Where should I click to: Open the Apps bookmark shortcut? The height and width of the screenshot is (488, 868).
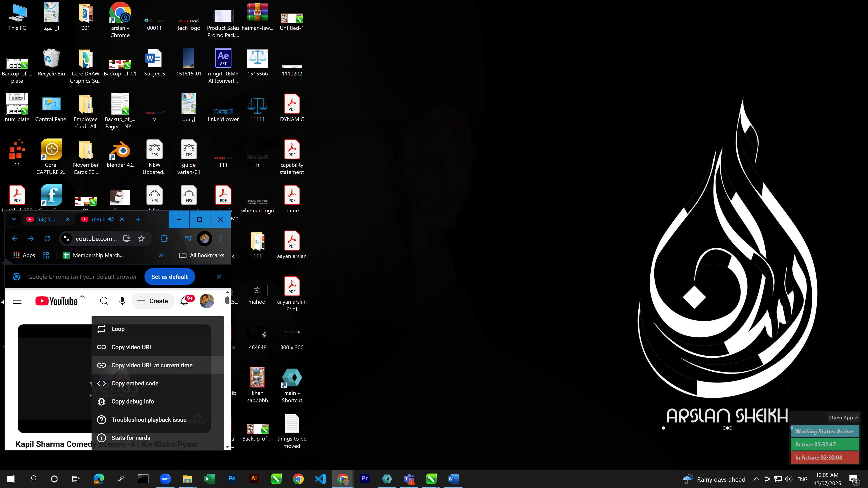(x=24, y=255)
